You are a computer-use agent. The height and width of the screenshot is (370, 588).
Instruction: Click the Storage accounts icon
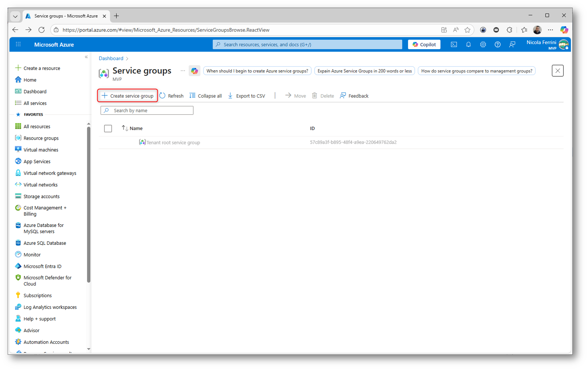coord(18,196)
